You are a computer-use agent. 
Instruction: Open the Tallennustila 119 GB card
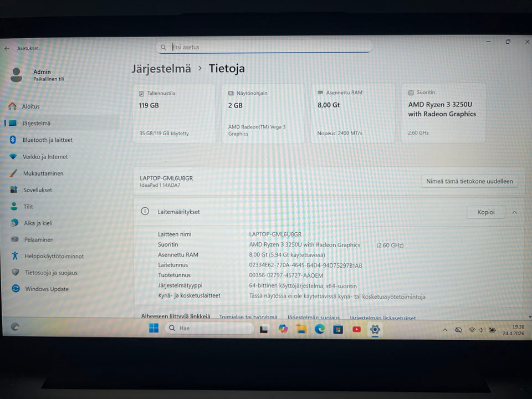[x=174, y=114]
